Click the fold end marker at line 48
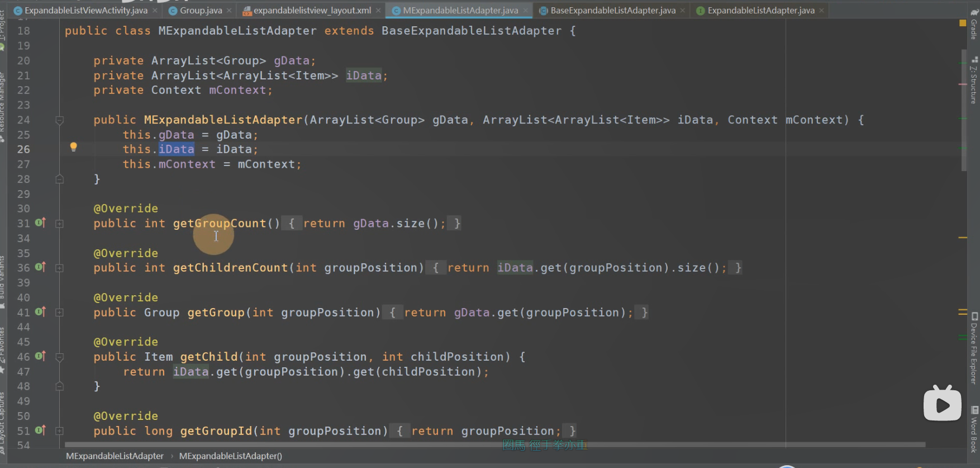980x468 pixels. click(59, 386)
